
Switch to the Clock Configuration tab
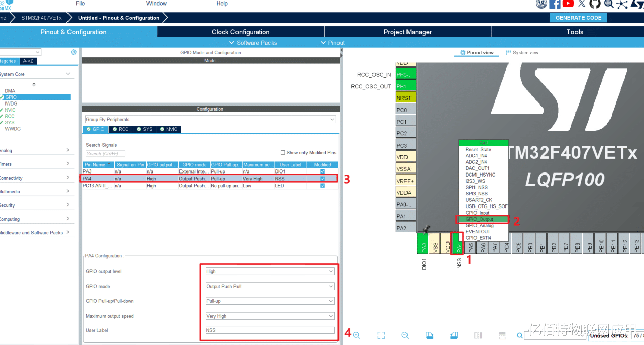tap(241, 32)
